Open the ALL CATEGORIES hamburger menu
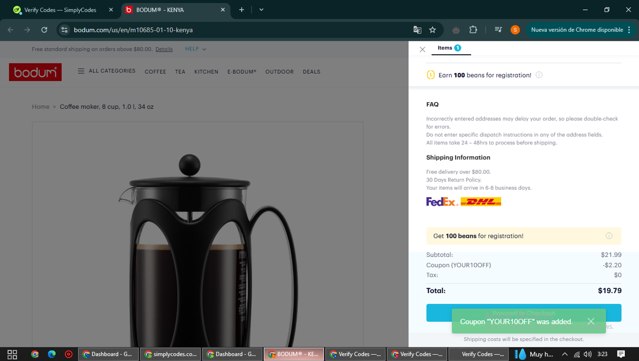The height and width of the screenshot is (361, 639). click(x=106, y=71)
